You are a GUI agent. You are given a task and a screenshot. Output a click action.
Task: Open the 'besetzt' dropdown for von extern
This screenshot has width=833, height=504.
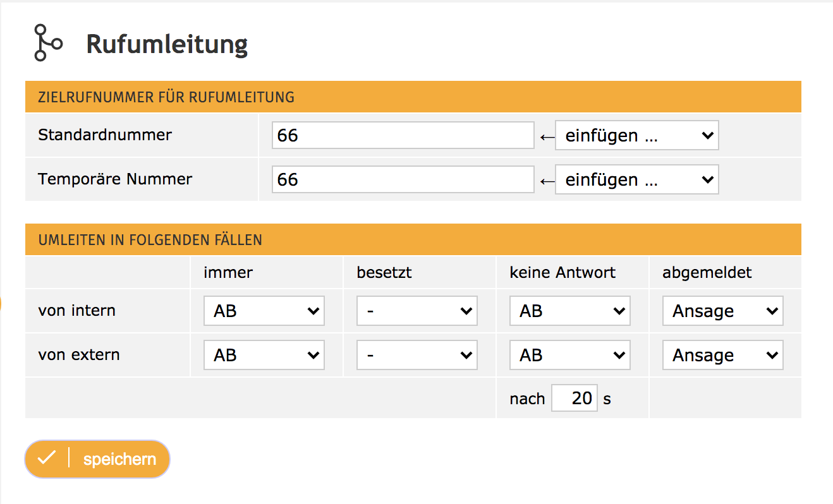(x=416, y=355)
